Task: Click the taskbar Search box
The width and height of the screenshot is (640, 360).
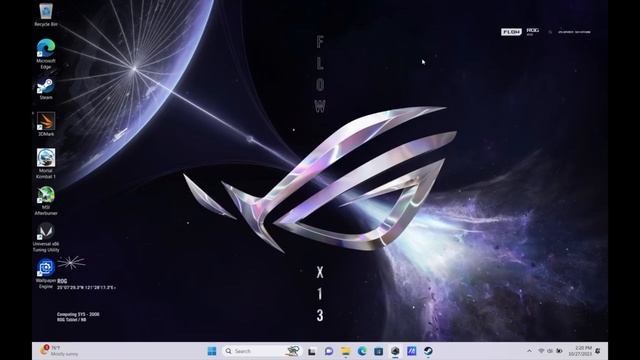Action: tap(261, 351)
